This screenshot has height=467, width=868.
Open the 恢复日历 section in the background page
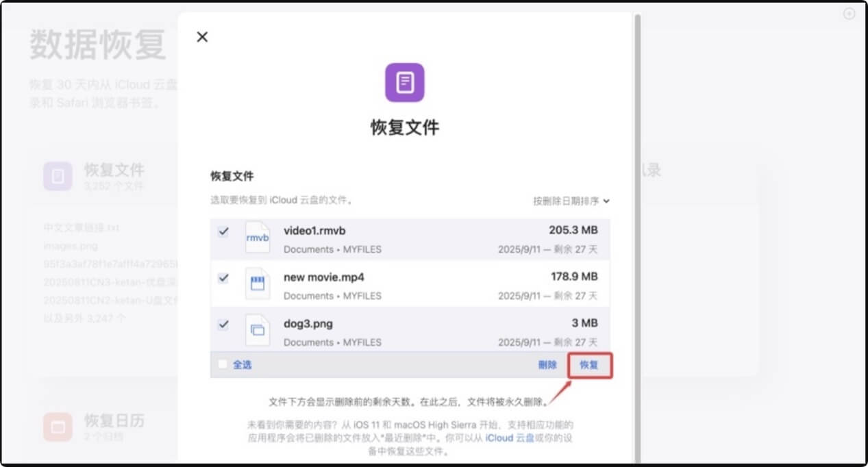(x=115, y=422)
